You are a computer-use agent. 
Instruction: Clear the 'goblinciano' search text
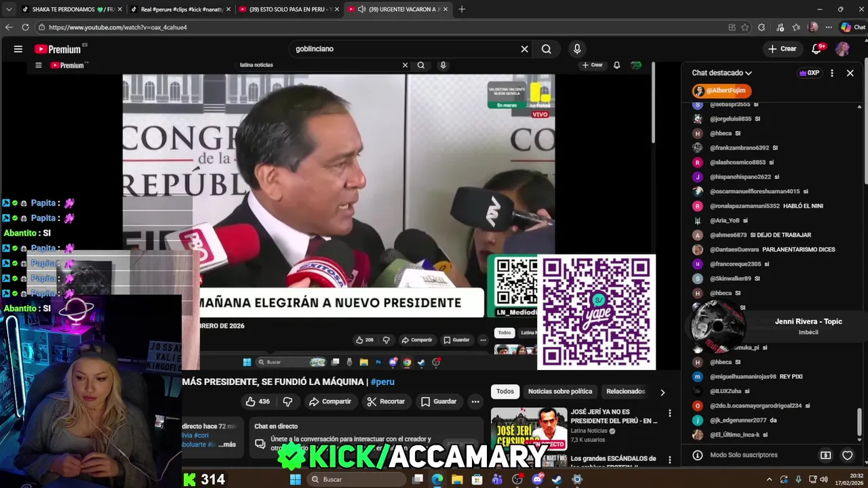pyautogui.click(x=524, y=49)
